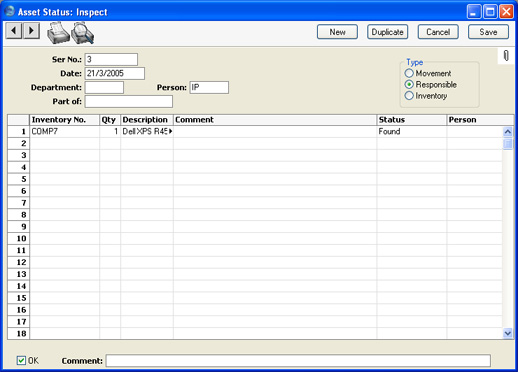This screenshot has width=518, height=372.
Task: Click the Date field
Action: 115,73
